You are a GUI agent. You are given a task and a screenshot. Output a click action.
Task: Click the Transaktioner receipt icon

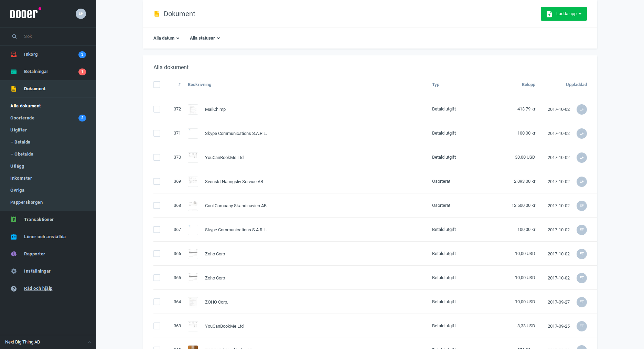14,220
